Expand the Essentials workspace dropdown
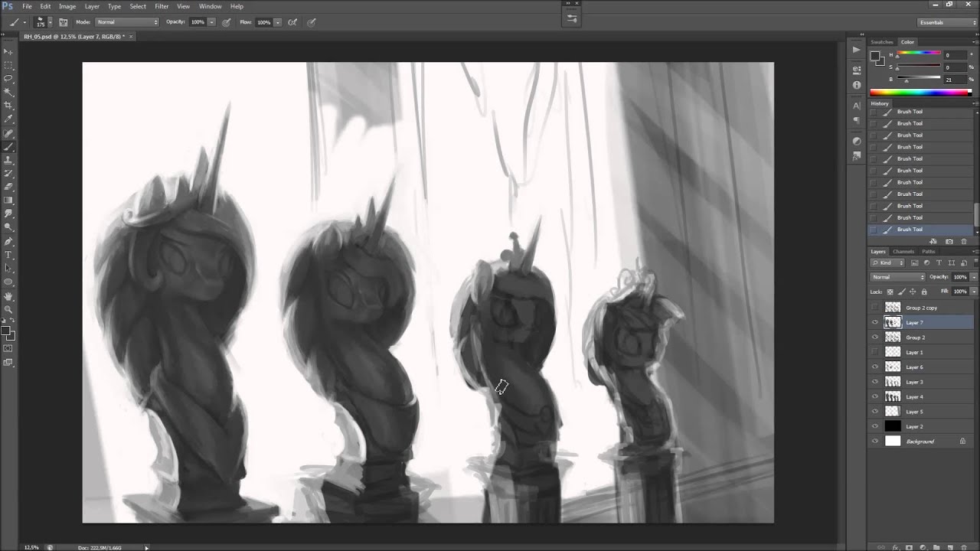 tap(947, 22)
